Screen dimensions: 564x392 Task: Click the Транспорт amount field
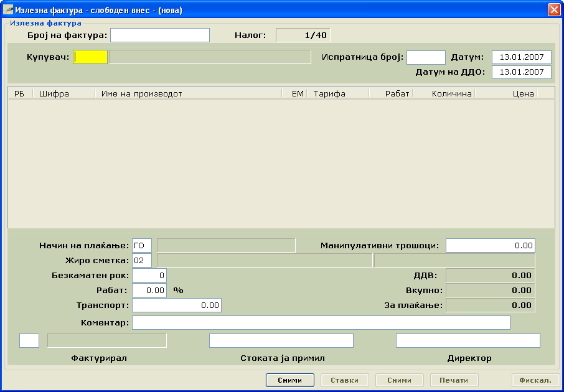click(x=177, y=305)
